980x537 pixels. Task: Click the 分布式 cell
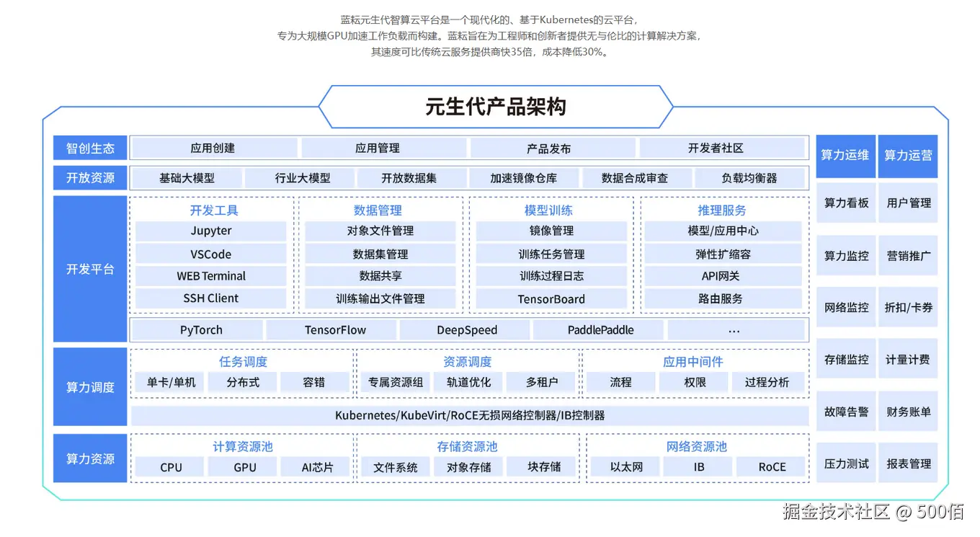click(x=243, y=383)
